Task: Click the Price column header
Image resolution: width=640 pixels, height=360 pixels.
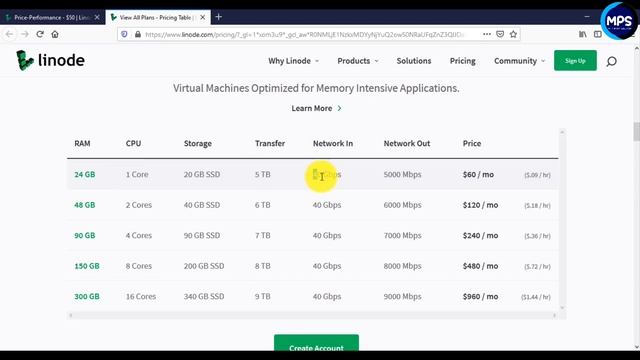Action: point(471,143)
